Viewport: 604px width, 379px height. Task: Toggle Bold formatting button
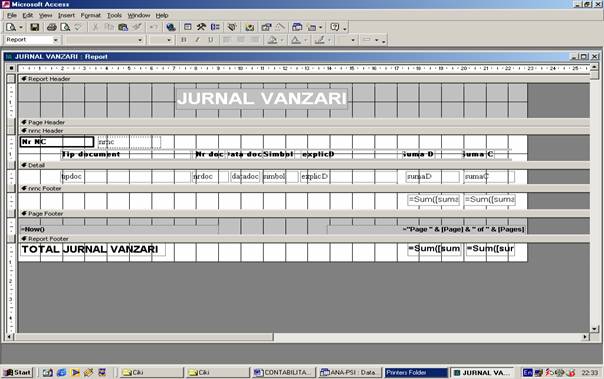(x=184, y=40)
